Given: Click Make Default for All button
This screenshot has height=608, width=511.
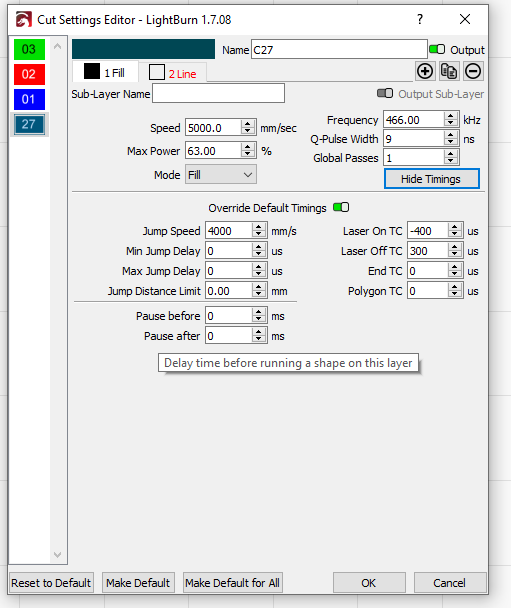Looking at the screenshot, I should (x=233, y=582).
